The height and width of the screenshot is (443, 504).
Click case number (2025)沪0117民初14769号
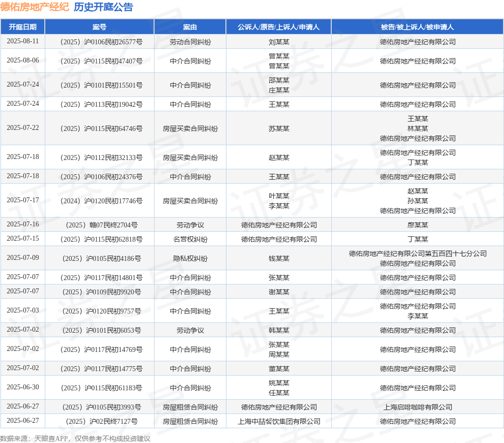[101, 349]
